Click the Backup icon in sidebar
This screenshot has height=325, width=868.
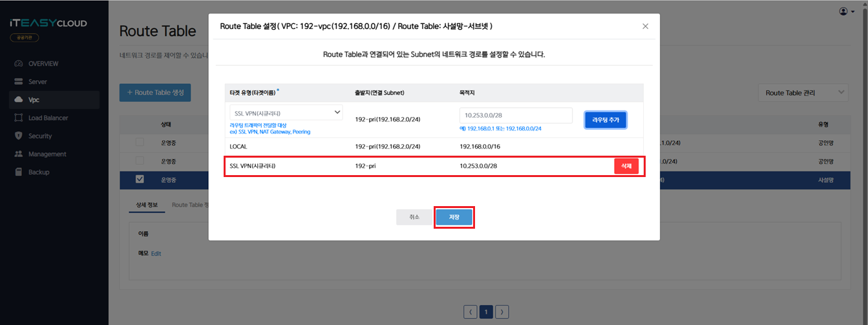tap(18, 173)
